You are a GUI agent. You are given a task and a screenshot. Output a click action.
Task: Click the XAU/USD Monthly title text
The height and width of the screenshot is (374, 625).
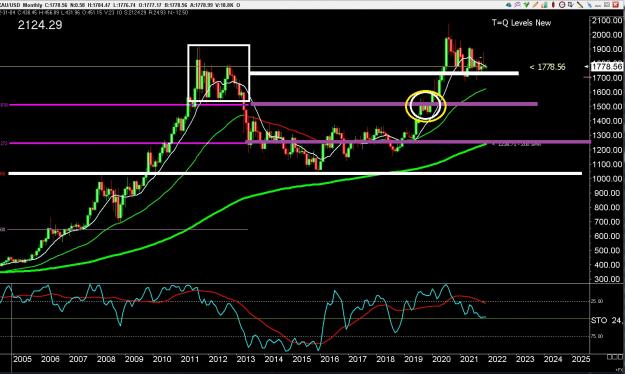[21, 5]
